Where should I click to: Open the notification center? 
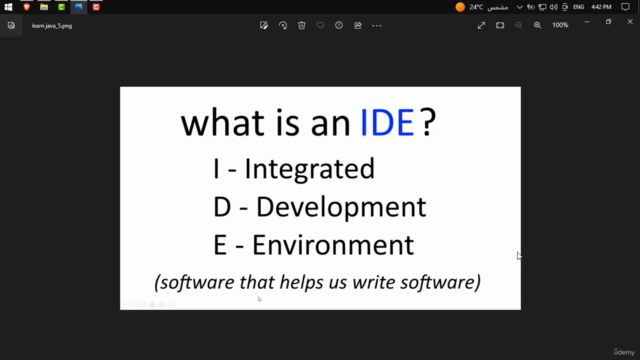(625, 7)
